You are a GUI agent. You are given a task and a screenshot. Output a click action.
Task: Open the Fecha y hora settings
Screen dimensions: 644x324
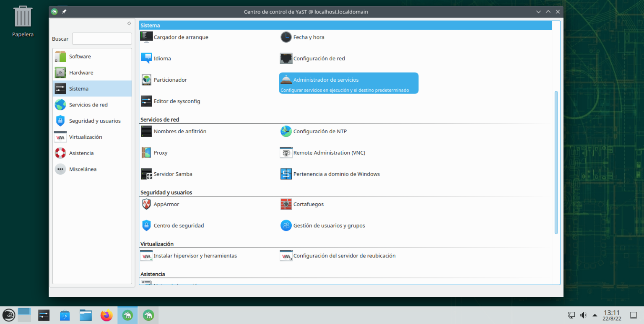(308, 37)
